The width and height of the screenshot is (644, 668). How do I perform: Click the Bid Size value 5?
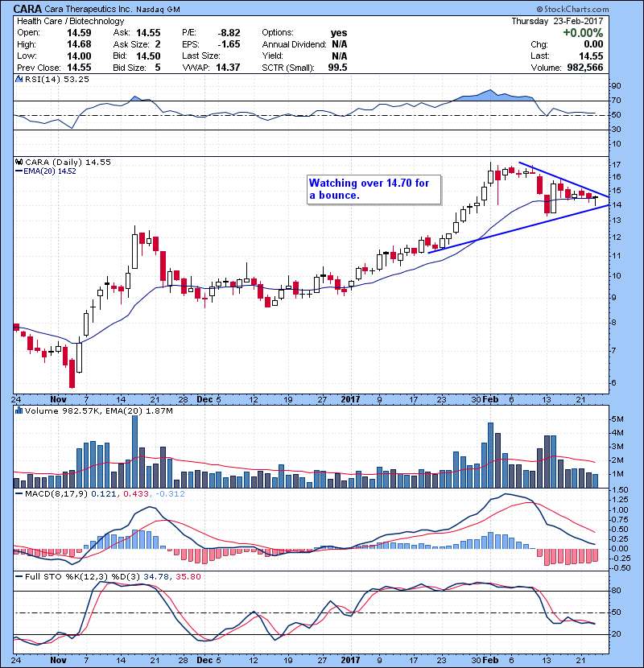pyautogui.click(x=158, y=68)
